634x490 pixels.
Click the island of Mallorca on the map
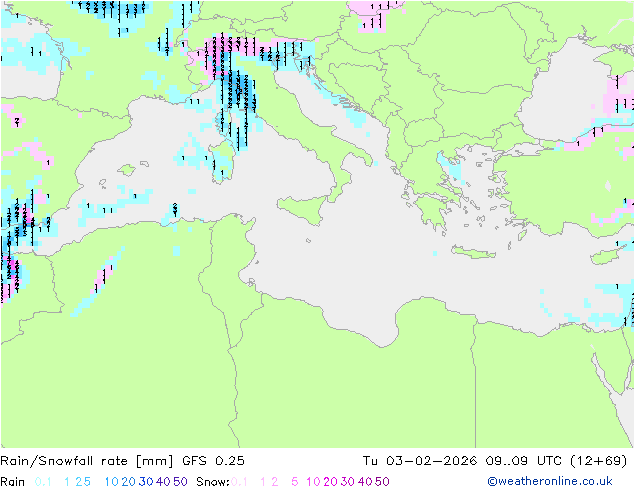[x=127, y=170]
